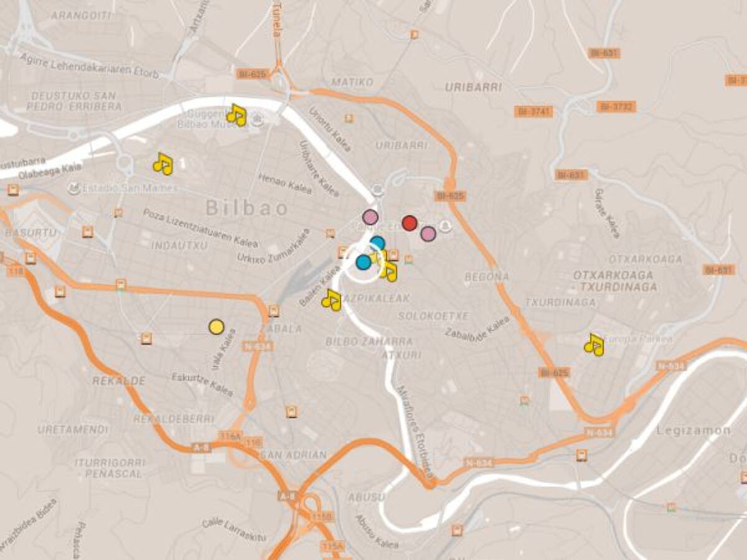The width and height of the screenshot is (747, 560).
Task: Click the yellow circle marker near Irala Kalea
Action: tap(216, 327)
